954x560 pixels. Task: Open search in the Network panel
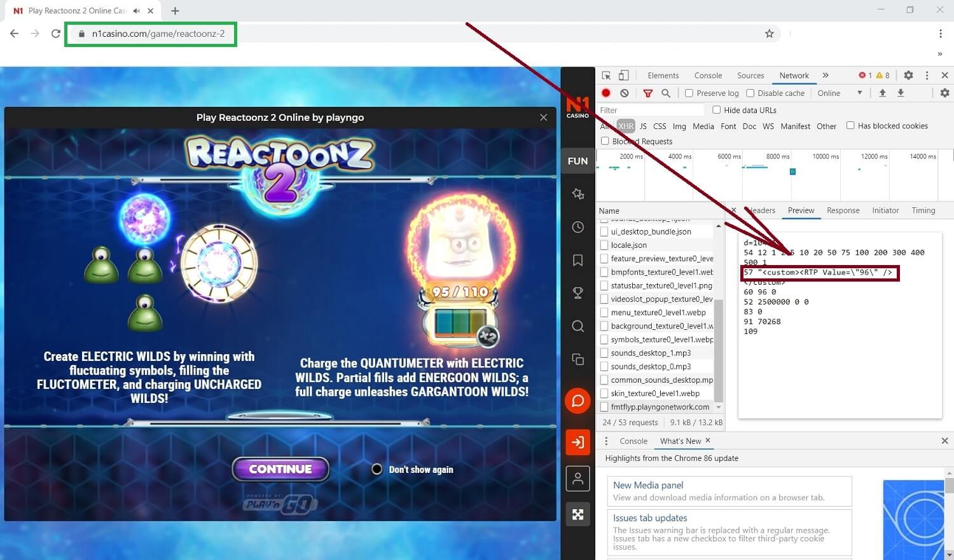coord(666,93)
